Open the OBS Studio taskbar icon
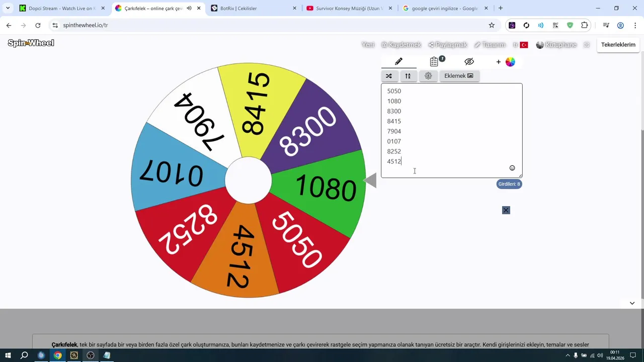Screen dimensions: 644x362 (91, 355)
